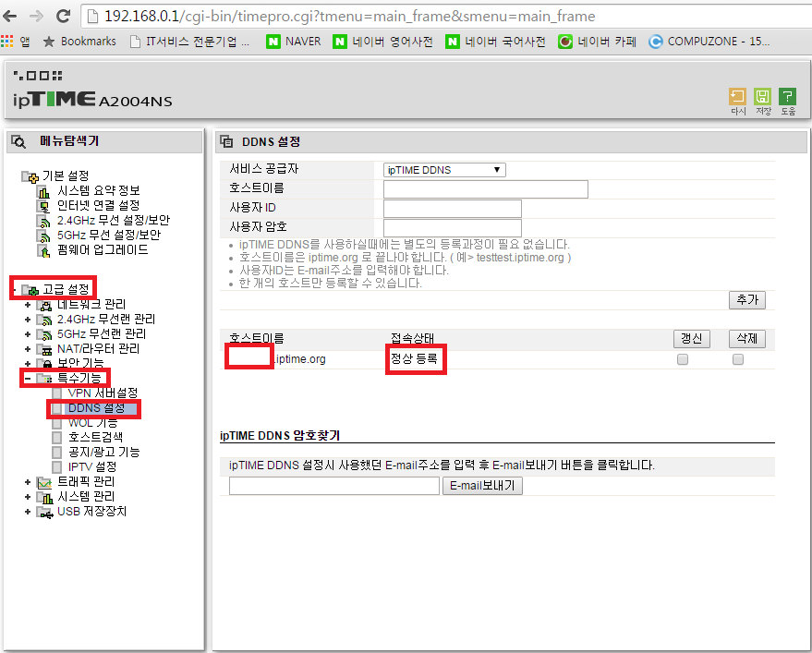Open help via the 도움 question mark icon

[x=787, y=94]
